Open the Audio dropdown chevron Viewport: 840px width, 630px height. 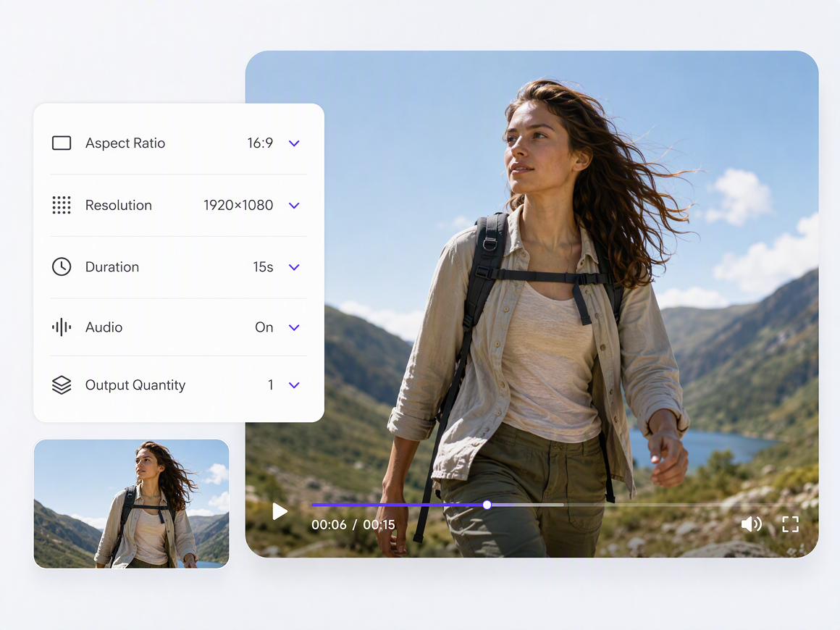(294, 327)
